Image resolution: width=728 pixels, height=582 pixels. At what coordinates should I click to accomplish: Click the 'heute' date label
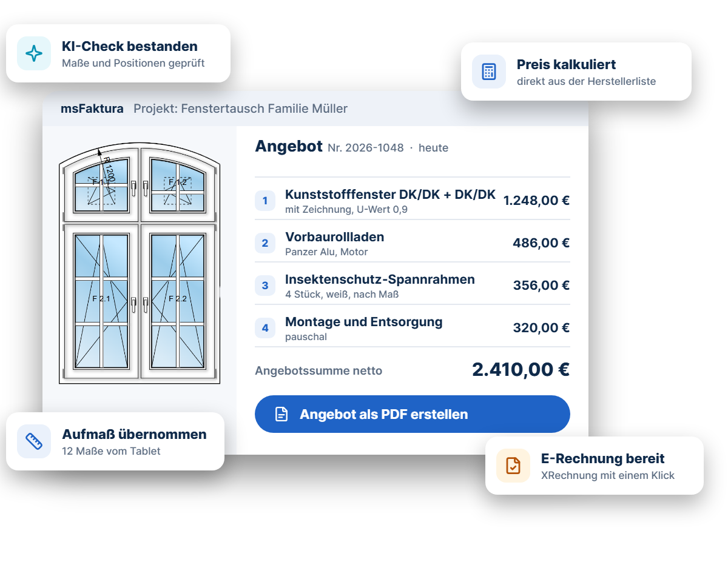433,148
